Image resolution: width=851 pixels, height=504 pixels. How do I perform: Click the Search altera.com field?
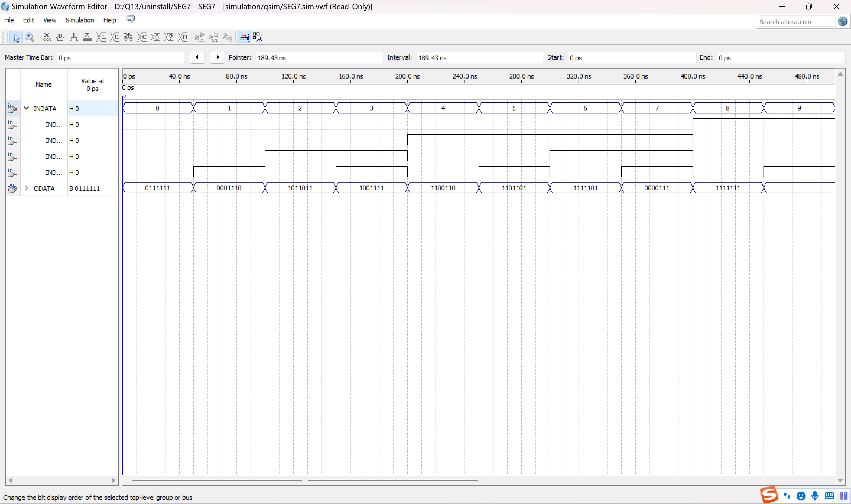coord(796,22)
